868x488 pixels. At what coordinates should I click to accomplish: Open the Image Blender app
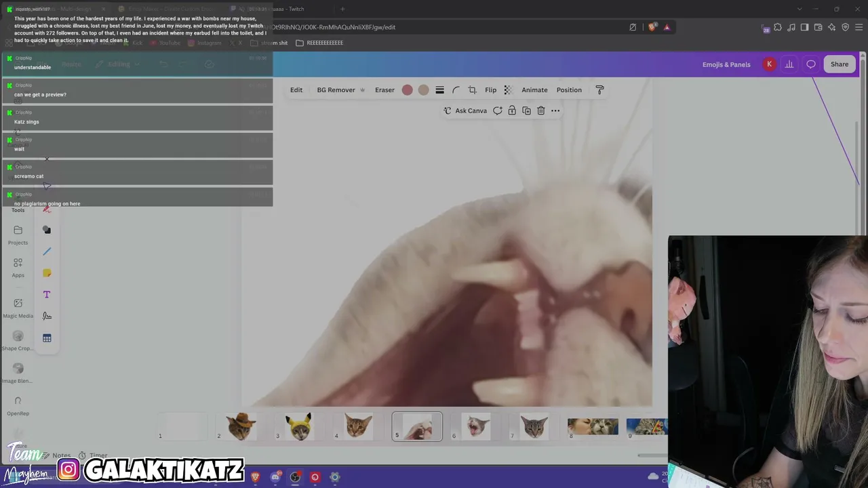[18, 373]
